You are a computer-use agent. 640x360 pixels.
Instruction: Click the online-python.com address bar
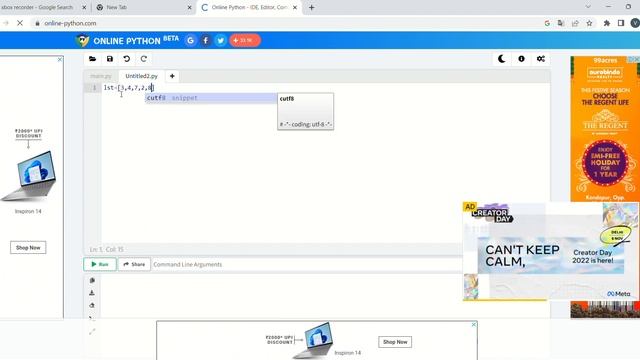286,23
